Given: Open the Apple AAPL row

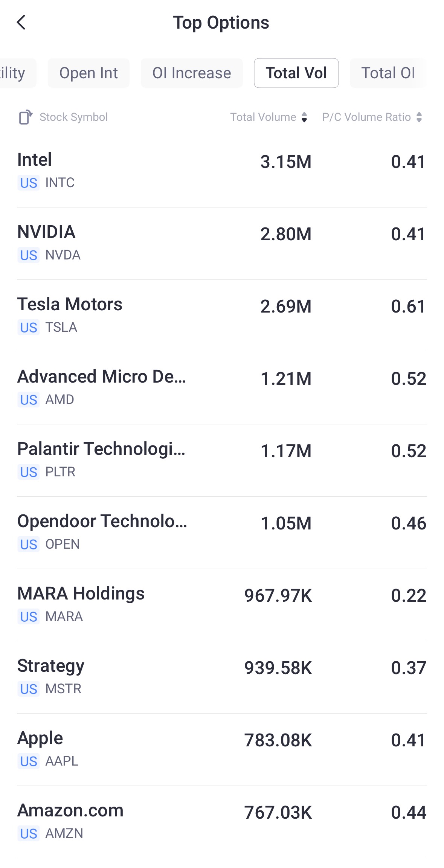Looking at the screenshot, I should coord(222,749).
